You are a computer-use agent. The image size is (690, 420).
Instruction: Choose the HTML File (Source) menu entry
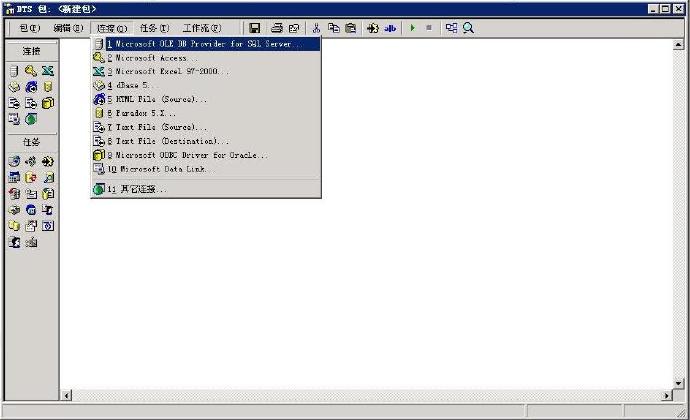click(206, 99)
